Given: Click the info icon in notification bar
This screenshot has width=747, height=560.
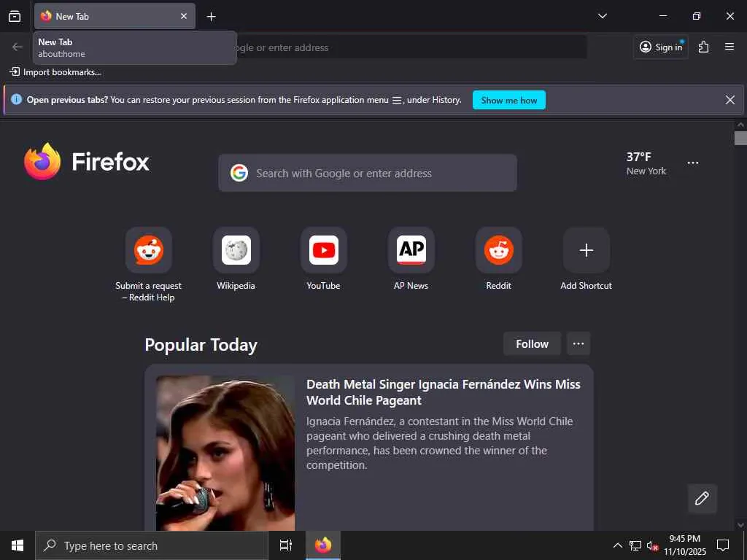Looking at the screenshot, I should pyautogui.click(x=16, y=99).
